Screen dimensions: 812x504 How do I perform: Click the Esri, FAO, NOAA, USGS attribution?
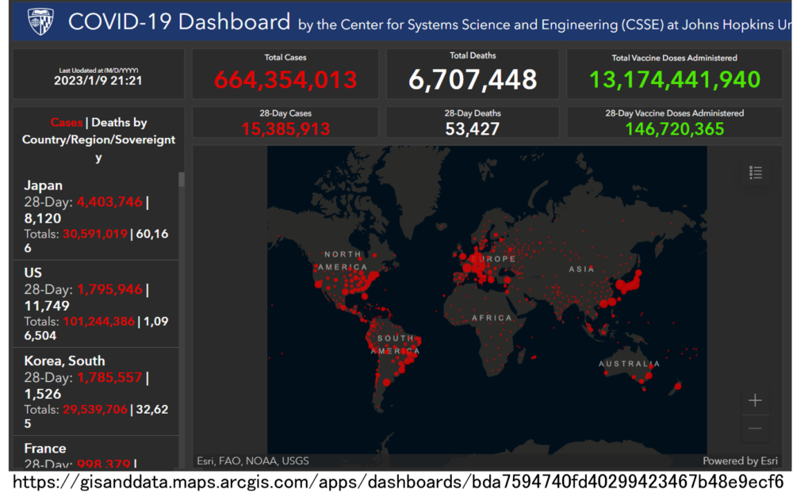coord(253,460)
